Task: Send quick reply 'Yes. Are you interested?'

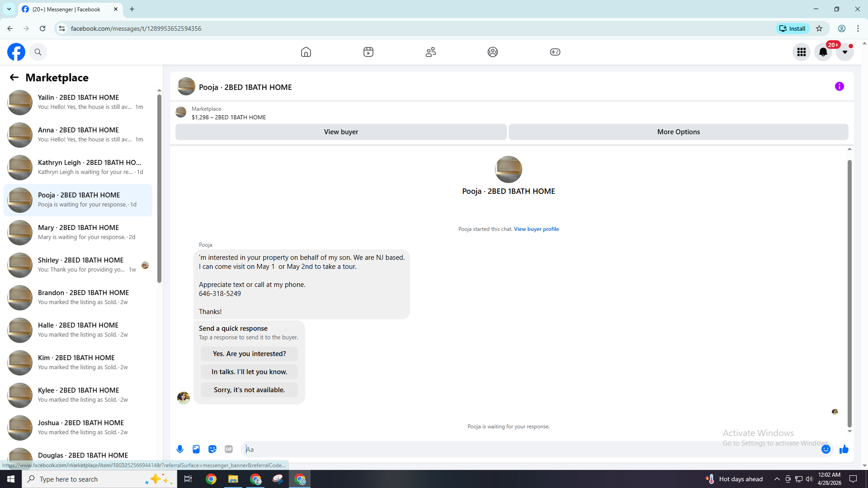Action: [249, 354]
